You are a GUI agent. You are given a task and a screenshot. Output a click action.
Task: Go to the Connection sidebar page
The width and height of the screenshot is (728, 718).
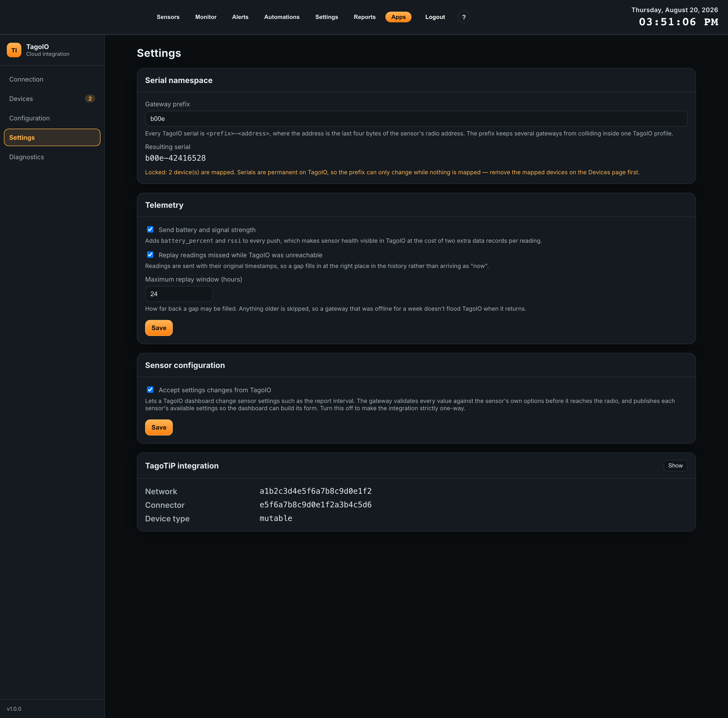click(x=52, y=79)
